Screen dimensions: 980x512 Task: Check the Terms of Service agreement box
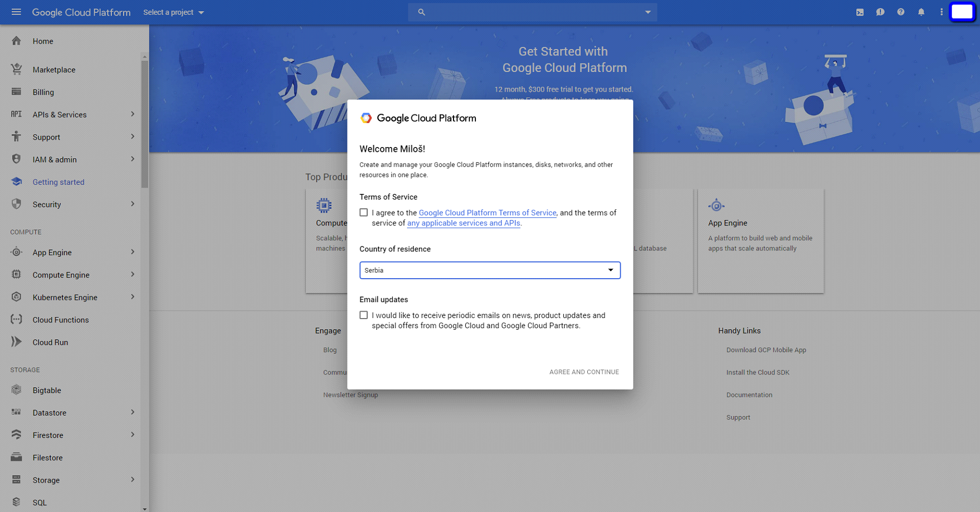363,213
